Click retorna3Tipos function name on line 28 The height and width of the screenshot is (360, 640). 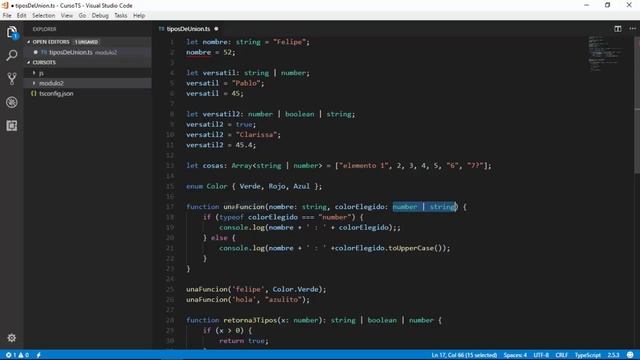pyautogui.click(x=250, y=320)
